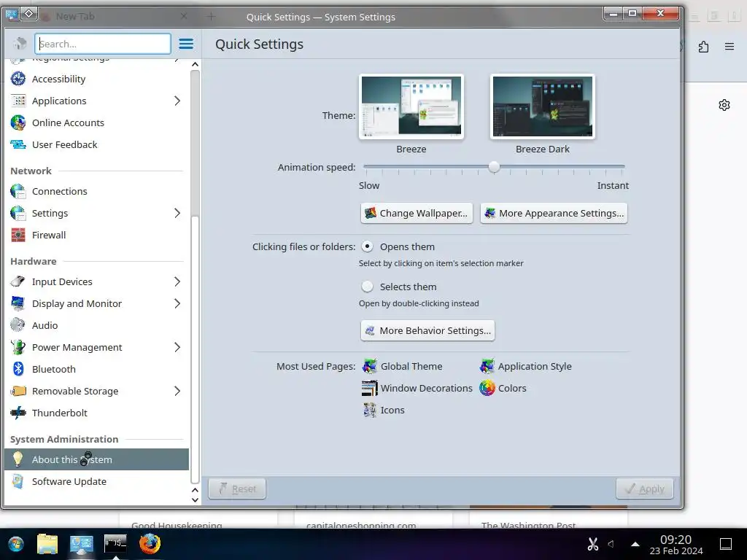Screen dimensions: 747x560
Task: Click the home icon left of the search field
Action: pyautogui.click(x=20, y=44)
